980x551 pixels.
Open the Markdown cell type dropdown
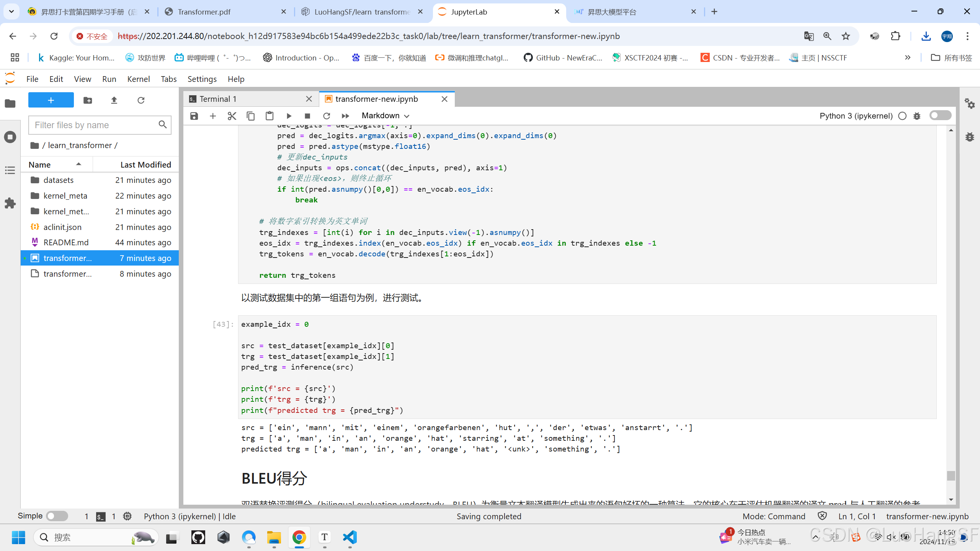(385, 116)
